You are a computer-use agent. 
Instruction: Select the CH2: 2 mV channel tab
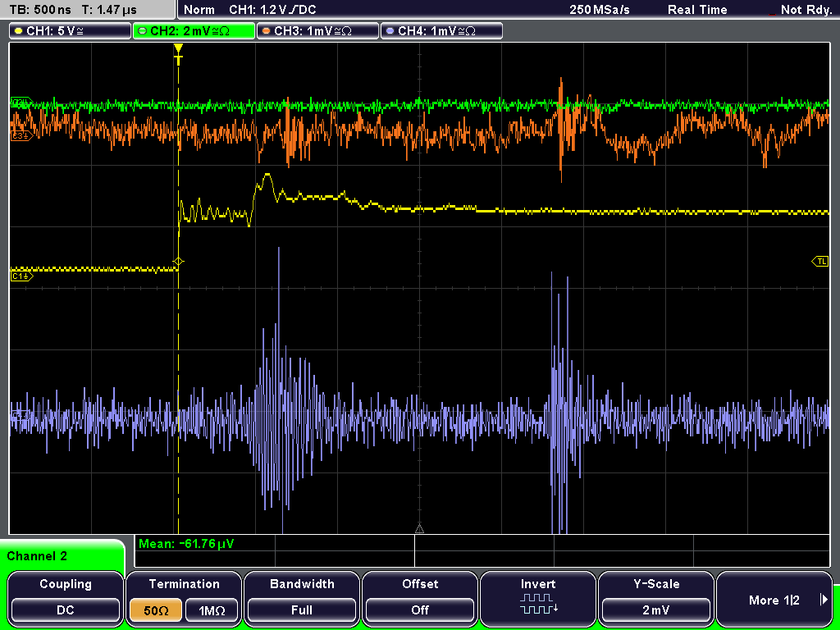(x=194, y=31)
